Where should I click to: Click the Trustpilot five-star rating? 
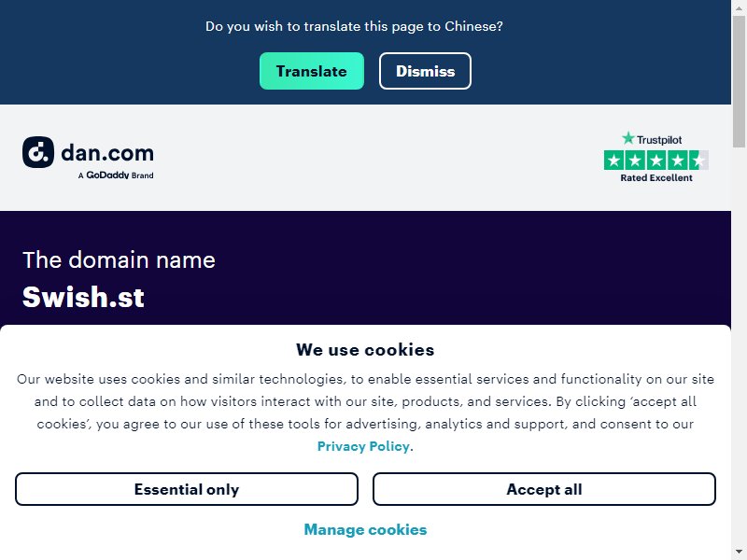(x=656, y=161)
